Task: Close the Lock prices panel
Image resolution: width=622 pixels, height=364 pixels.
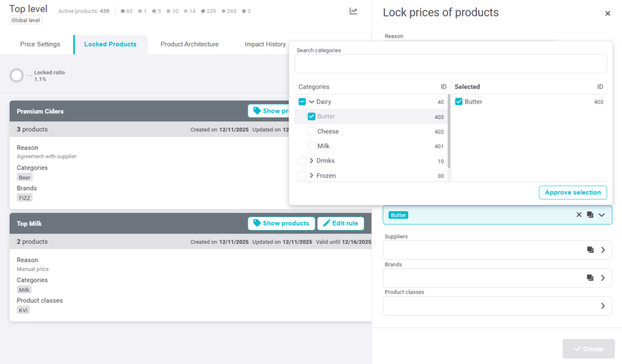Action: pyautogui.click(x=607, y=13)
